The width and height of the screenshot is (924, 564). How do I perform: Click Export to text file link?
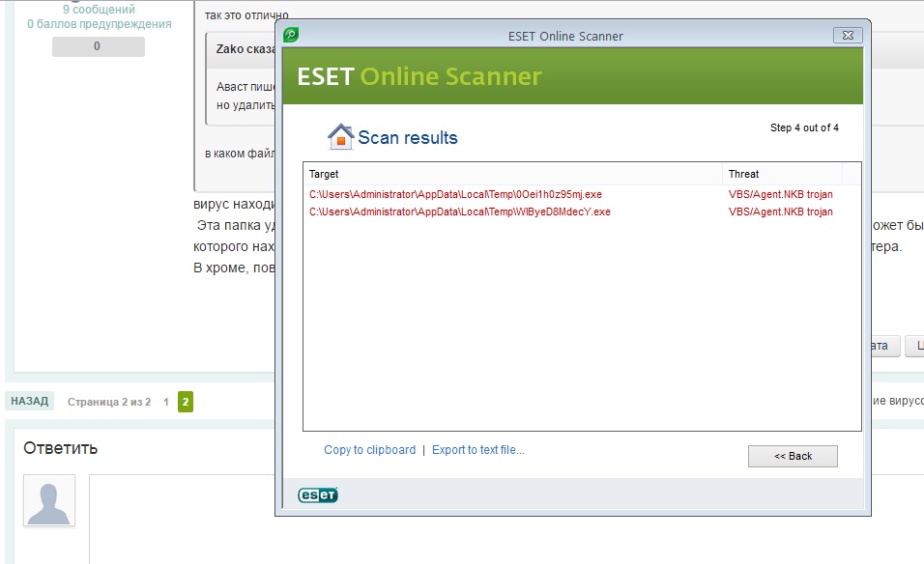point(477,450)
